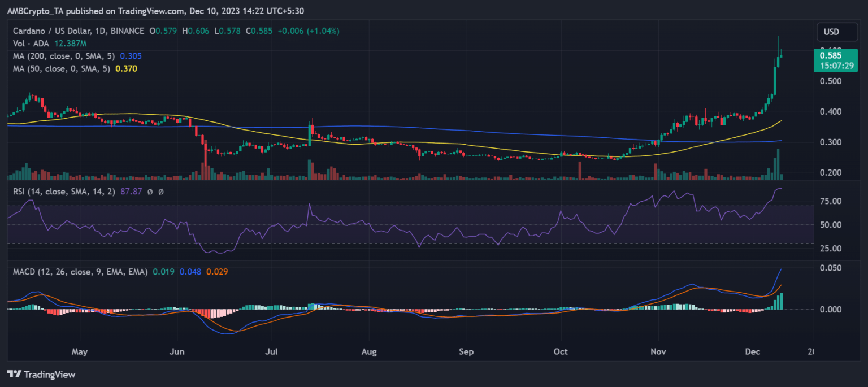Click the purple RSI value 87.87
The image size is (868, 387).
coord(132,192)
